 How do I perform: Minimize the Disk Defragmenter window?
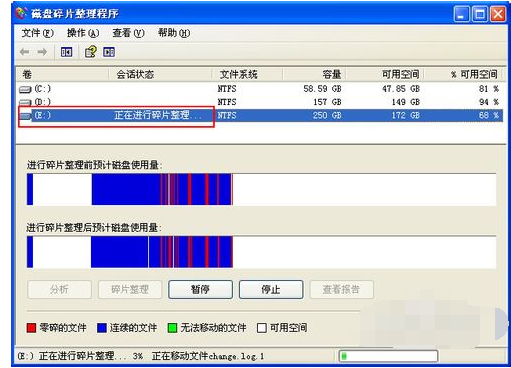[x=462, y=14]
